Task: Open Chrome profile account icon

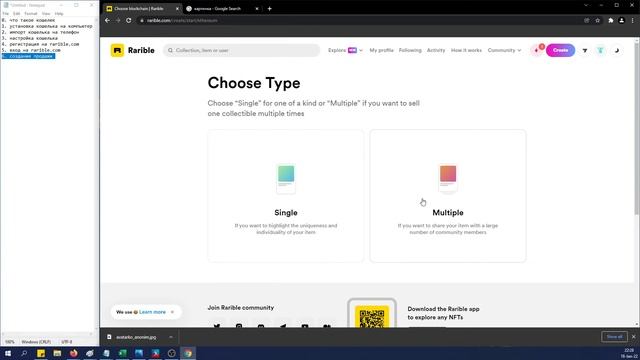Action: (x=621, y=20)
